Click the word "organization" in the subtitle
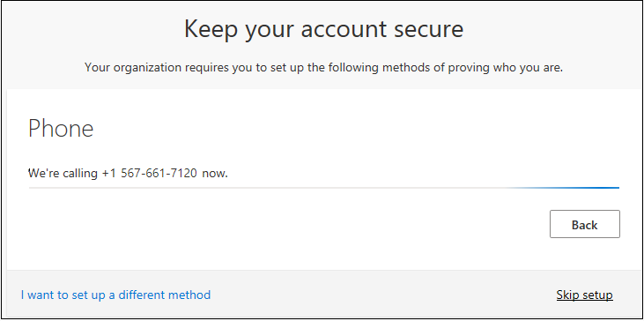Screen dimensions: 644x321 148,68
